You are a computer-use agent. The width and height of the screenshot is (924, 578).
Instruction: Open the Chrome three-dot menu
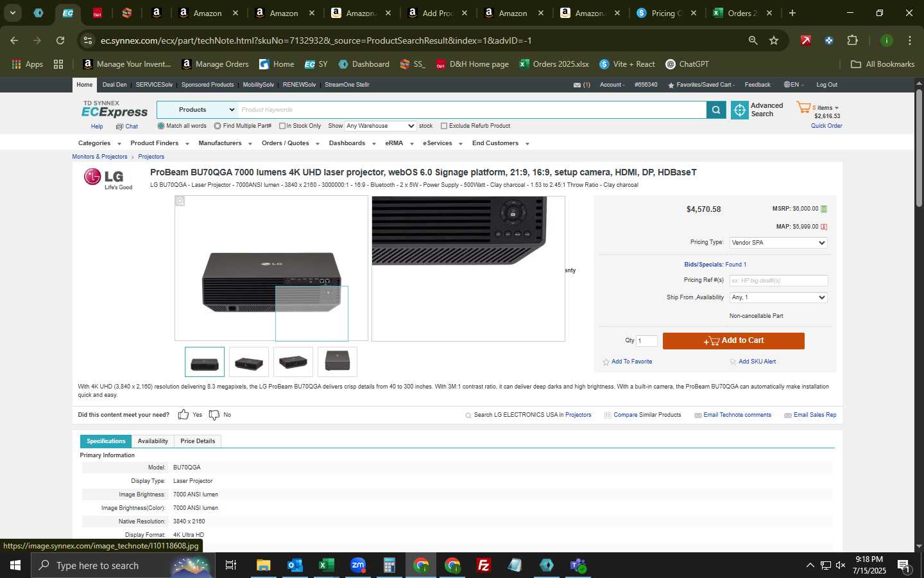point(910,40)
